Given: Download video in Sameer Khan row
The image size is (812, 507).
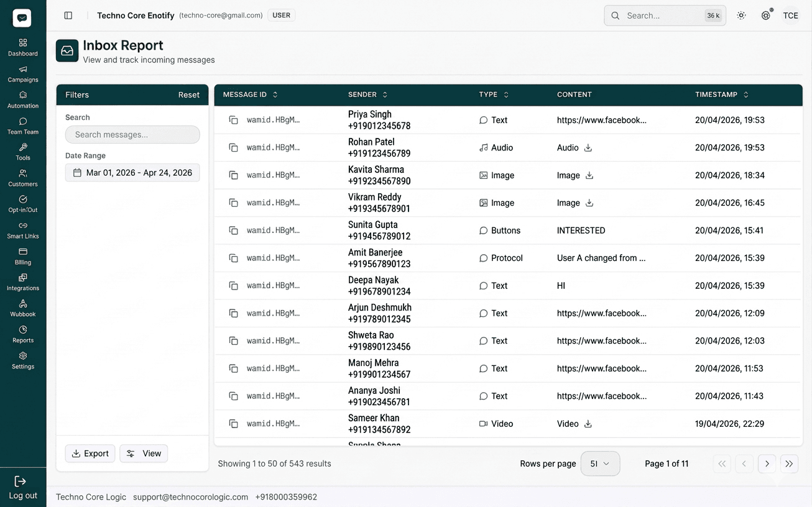Looking at the screenshot, I should coord(588,424).
